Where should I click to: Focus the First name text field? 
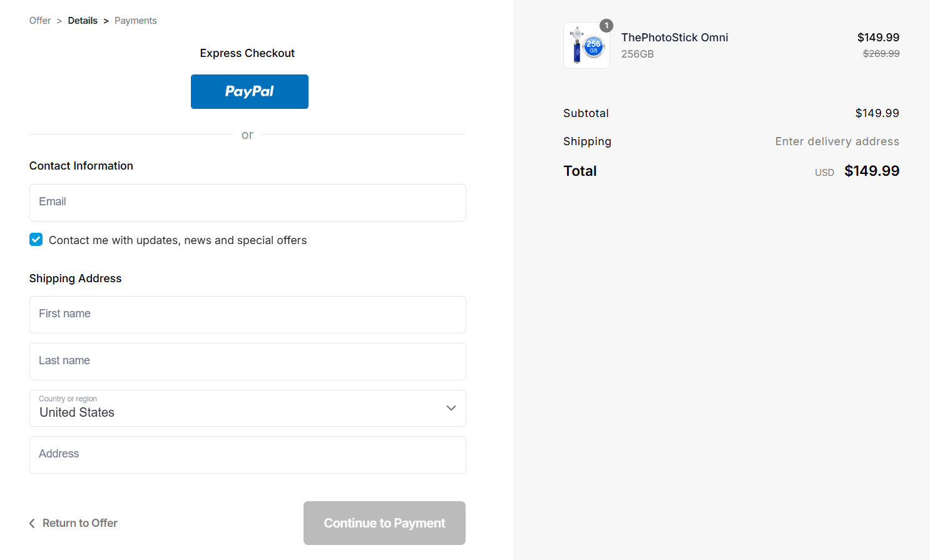click(247, 314)
